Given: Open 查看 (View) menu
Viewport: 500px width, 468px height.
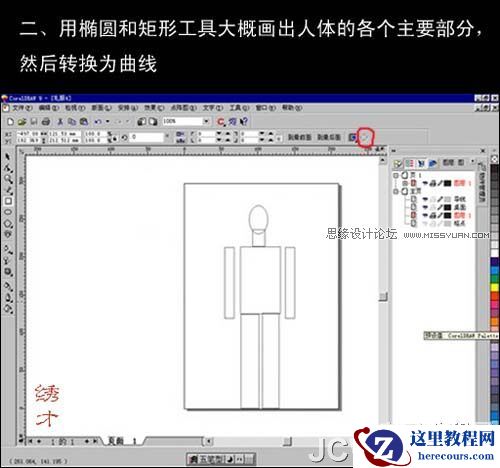Looking at the screenshot, I should (x=75, y=108).
